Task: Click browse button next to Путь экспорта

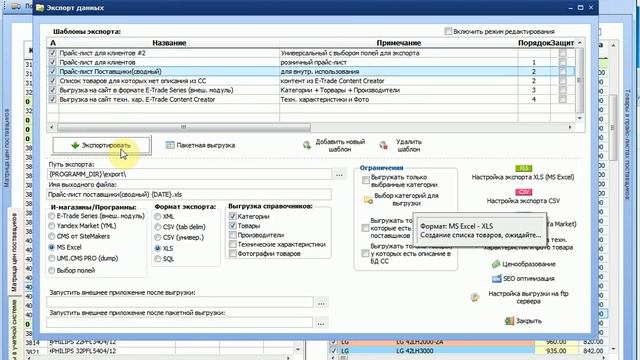Action: [340, 174]
